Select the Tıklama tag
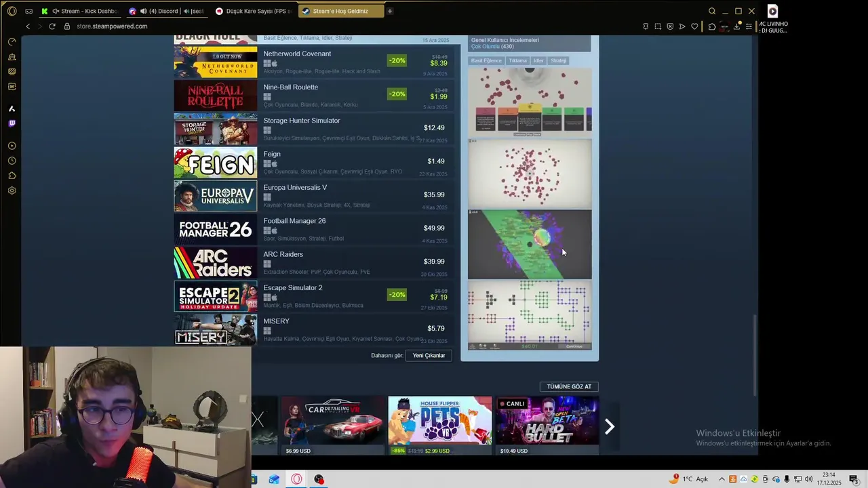This screenshot has width=868, height=488. coord(517,61)
